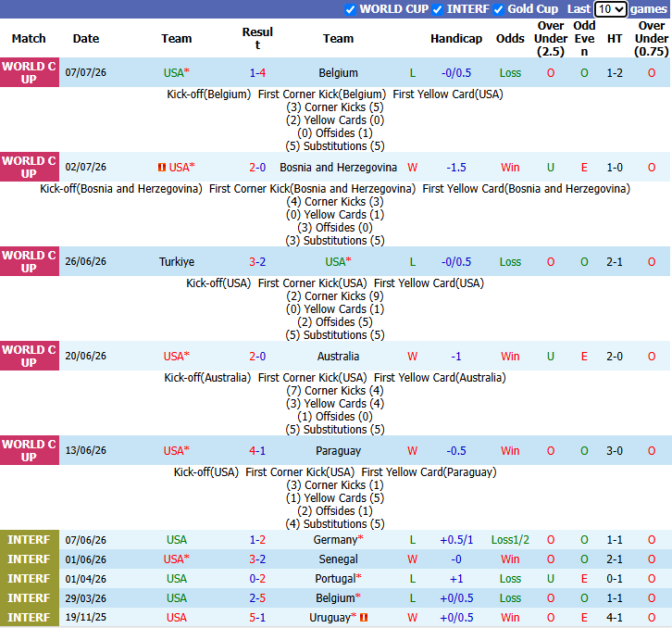Open the 2-0 result against Australia

[257, 356]
